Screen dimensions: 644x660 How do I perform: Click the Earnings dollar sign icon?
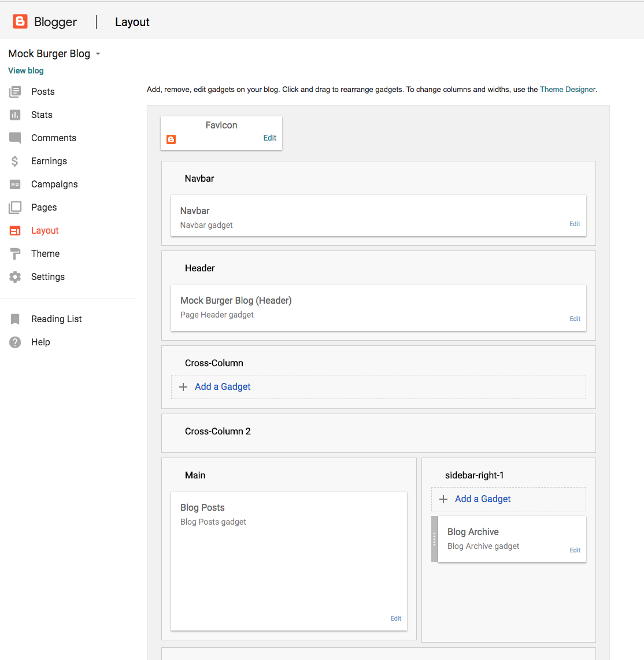(16, 161)
